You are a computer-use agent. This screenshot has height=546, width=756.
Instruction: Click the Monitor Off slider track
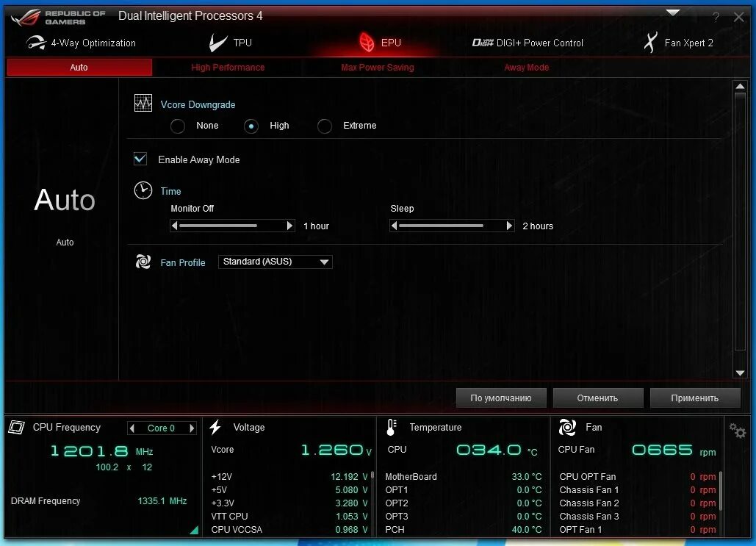[x=232, y=226]
